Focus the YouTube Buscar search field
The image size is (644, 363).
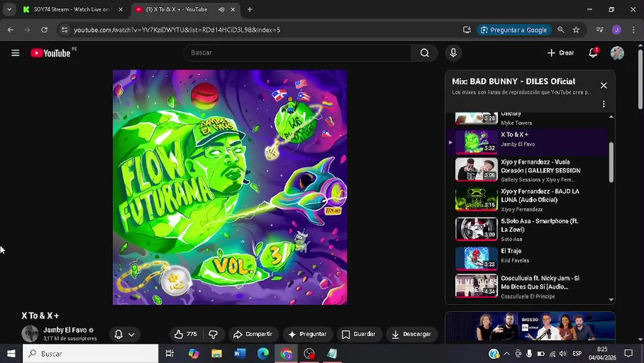pos(298,53)
